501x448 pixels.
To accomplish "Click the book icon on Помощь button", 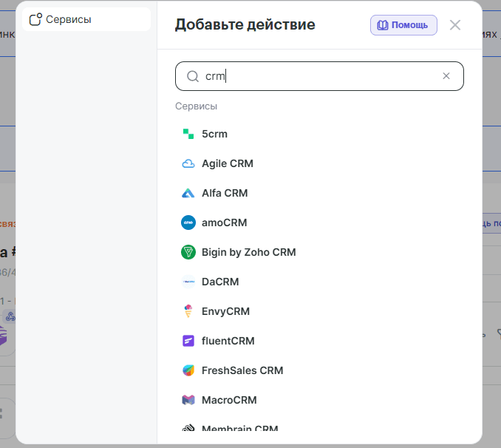I will pyautogui.click(x=383, y=25).
